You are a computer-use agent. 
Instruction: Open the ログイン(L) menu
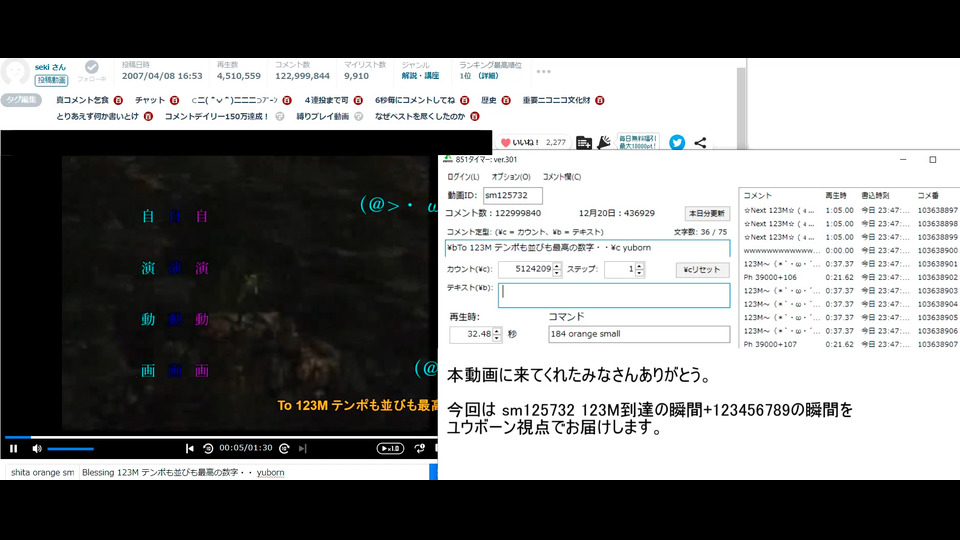463,177
